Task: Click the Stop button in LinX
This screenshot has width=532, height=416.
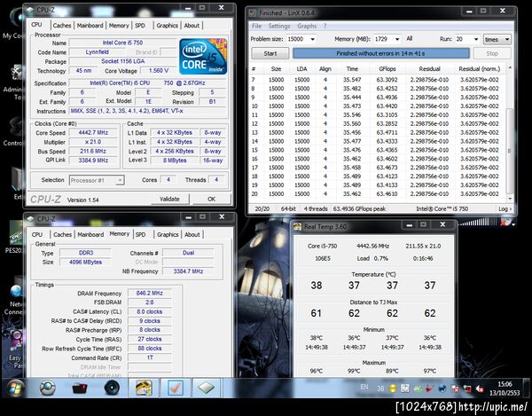Action: [492, 53]
